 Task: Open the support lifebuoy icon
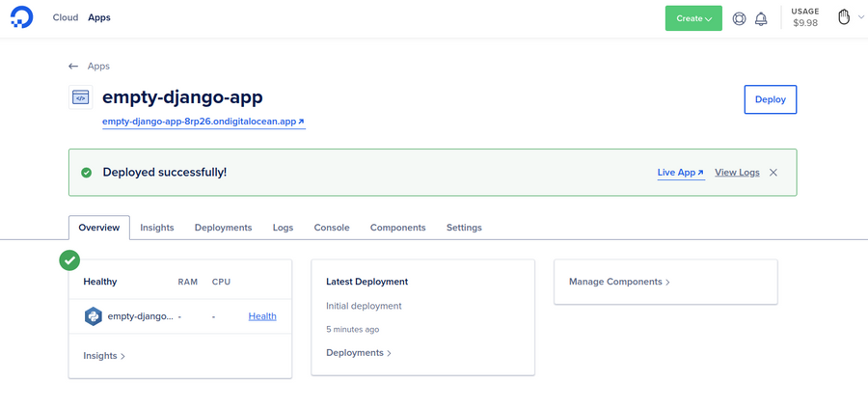click(739, 18)
